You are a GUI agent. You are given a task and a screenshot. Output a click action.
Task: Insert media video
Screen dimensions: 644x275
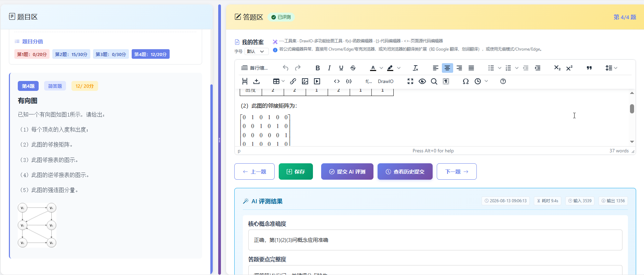(317, 81)
